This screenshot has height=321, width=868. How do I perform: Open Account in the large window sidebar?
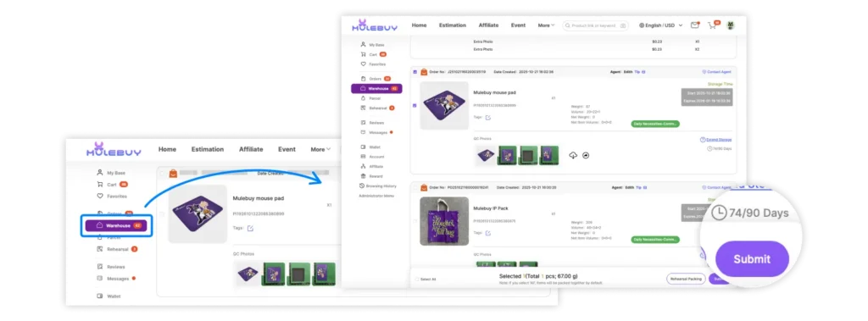372,157
